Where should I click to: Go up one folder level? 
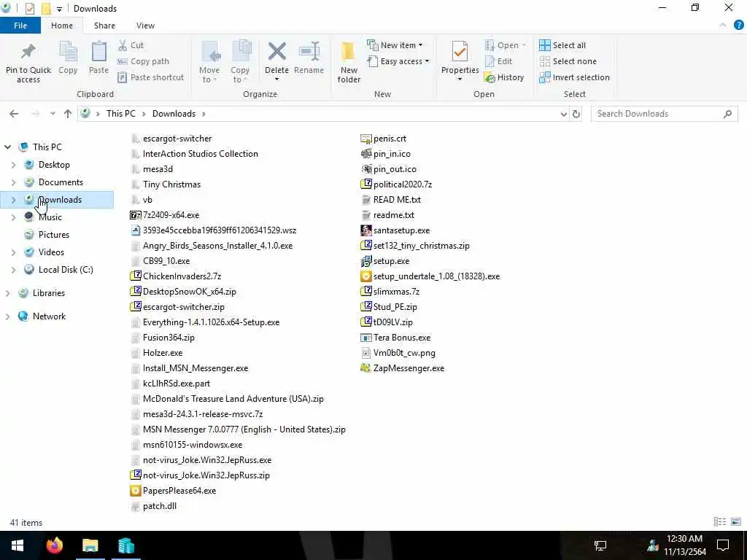coord(68,114)
